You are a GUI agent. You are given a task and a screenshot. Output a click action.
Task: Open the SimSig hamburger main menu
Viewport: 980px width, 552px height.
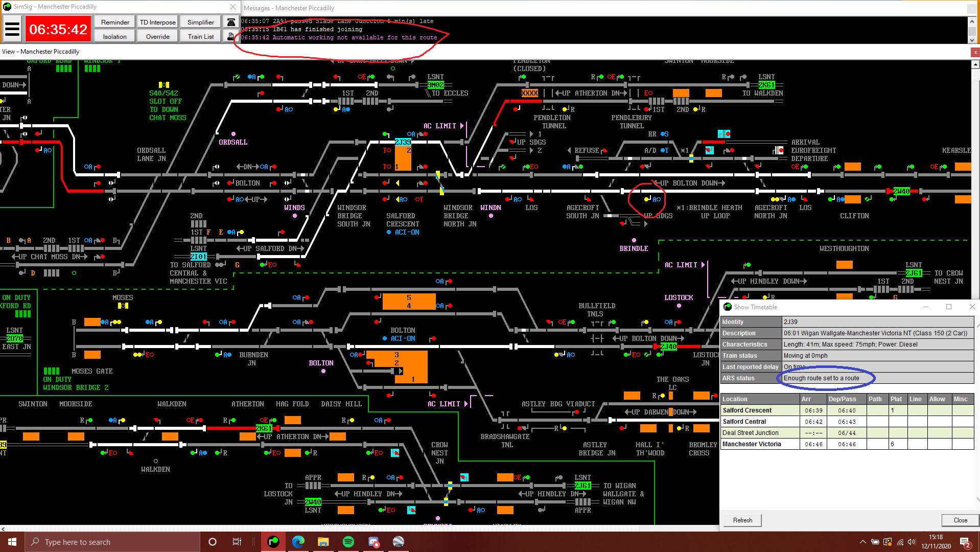pos(12,29)
